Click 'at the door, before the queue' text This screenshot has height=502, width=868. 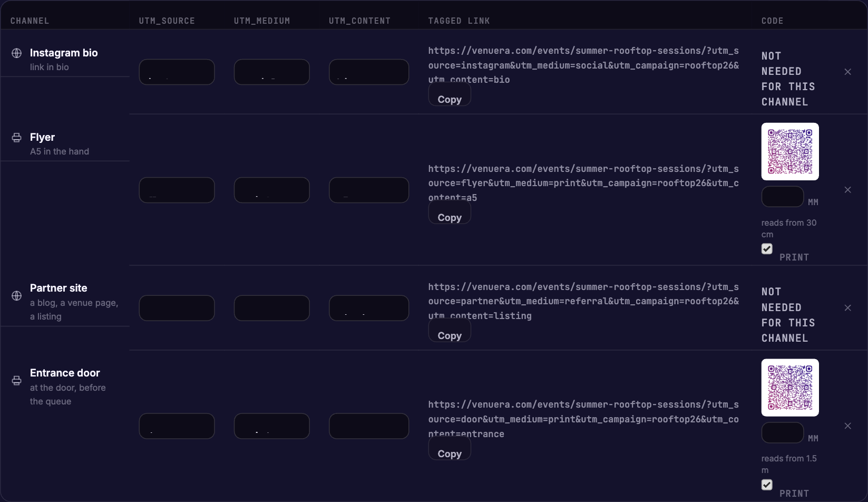(68, 394)
